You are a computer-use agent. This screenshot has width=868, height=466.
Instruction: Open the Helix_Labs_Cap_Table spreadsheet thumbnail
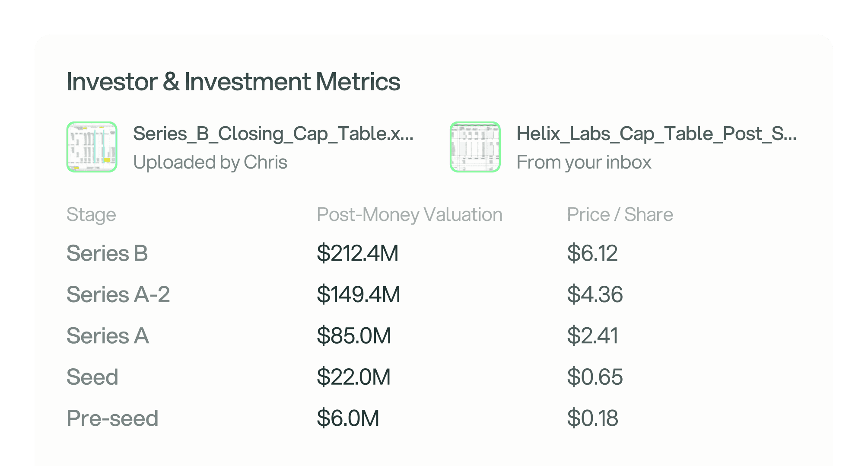474,147
